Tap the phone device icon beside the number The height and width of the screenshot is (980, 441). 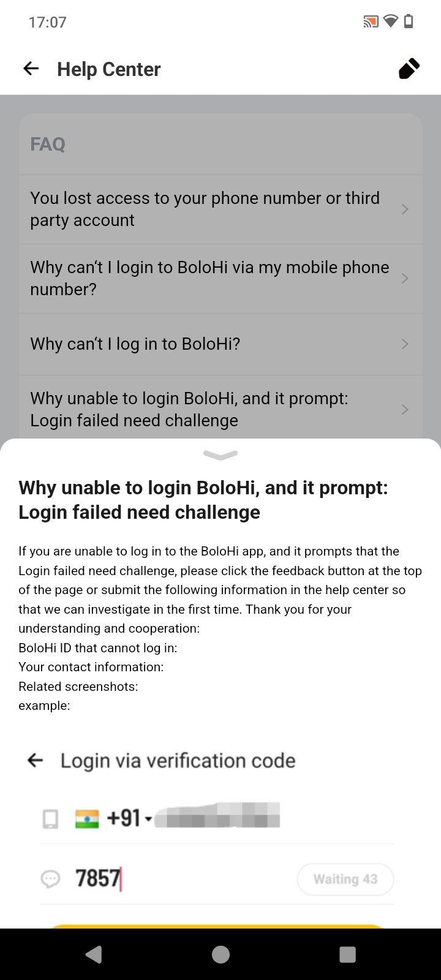[x=50, y=819]
